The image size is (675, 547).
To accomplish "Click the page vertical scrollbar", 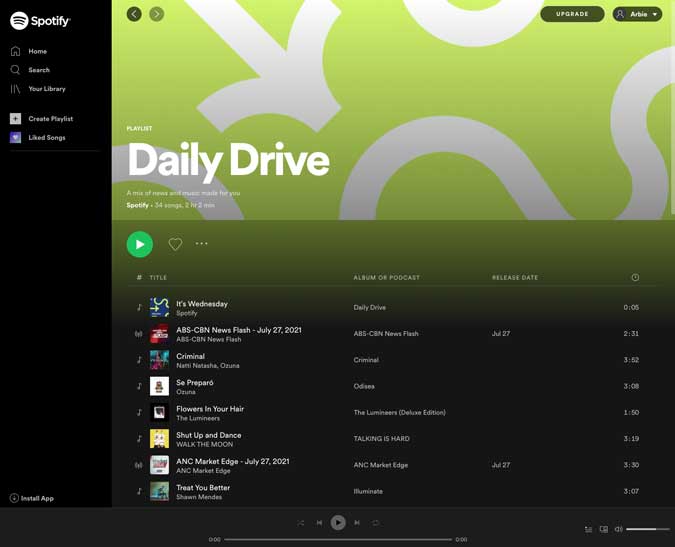I will tap(673, 108).
